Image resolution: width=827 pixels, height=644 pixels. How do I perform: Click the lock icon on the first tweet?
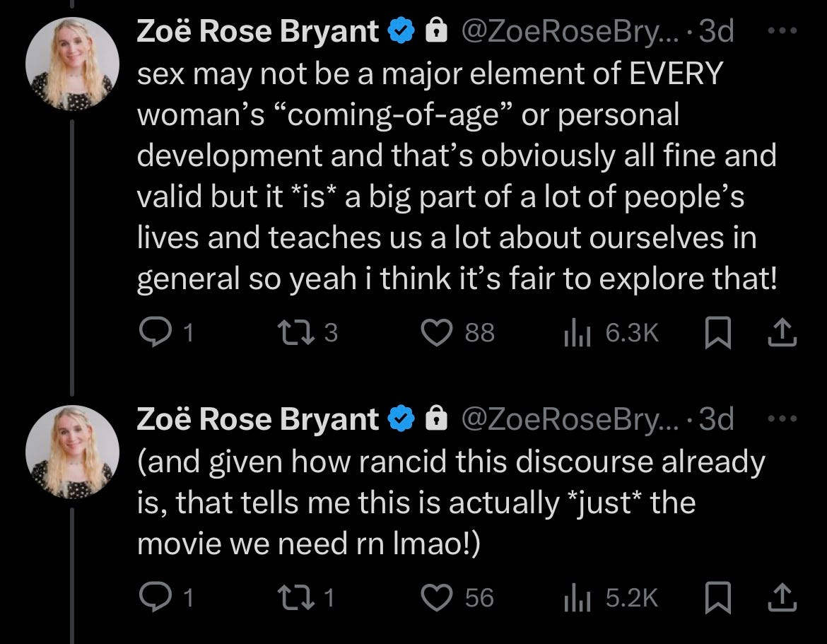[x=434, y=30]
